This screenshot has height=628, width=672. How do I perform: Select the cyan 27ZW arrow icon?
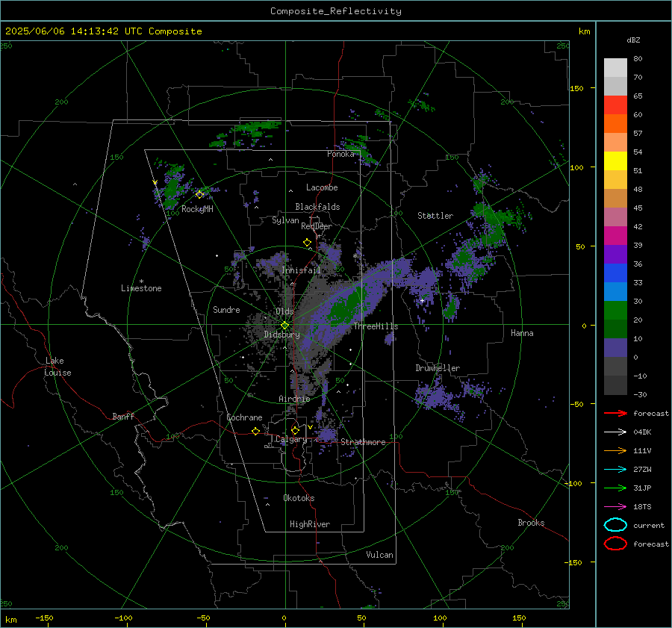[615, 470]
